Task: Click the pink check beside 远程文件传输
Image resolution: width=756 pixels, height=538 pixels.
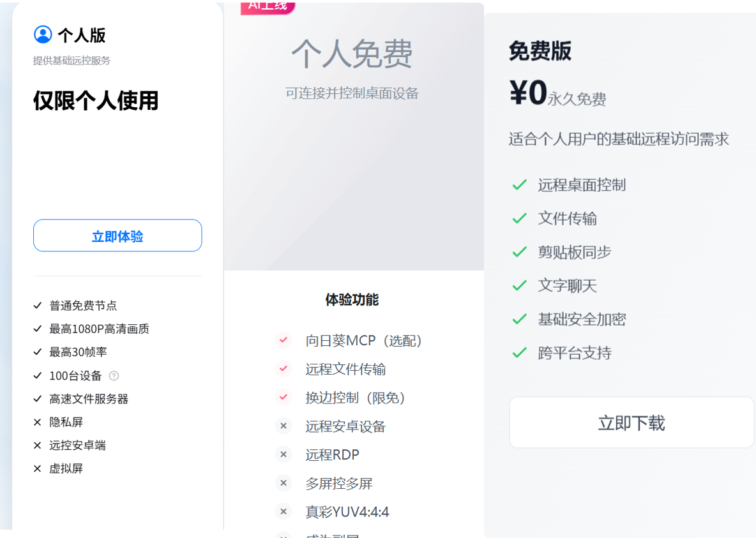Action: (283, 369)
